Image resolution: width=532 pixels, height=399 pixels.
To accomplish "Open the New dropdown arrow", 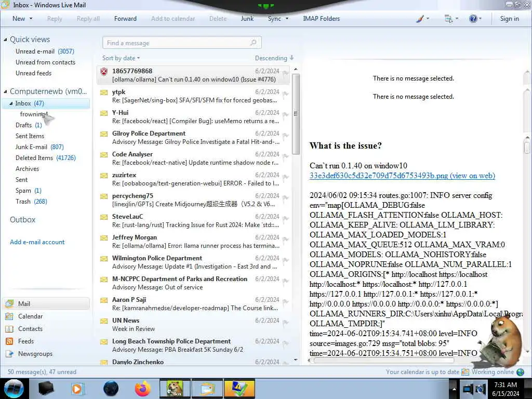I will (31, 19).
